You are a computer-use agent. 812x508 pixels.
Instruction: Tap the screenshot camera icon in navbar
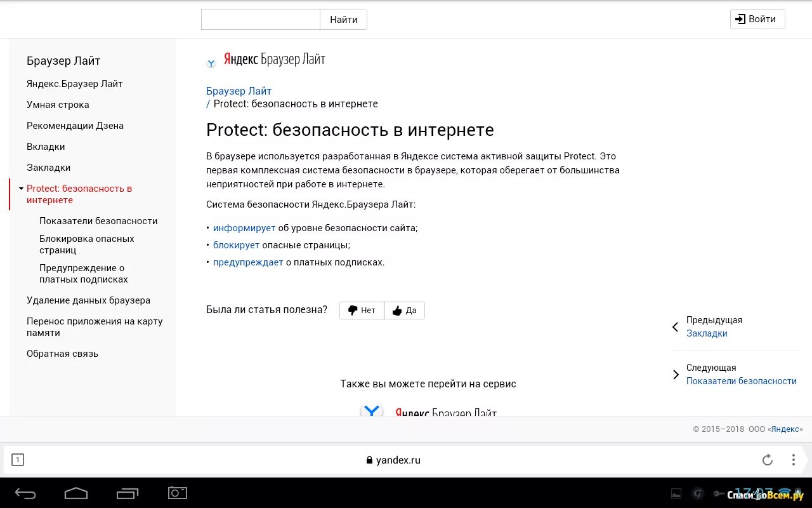point(178,493)
